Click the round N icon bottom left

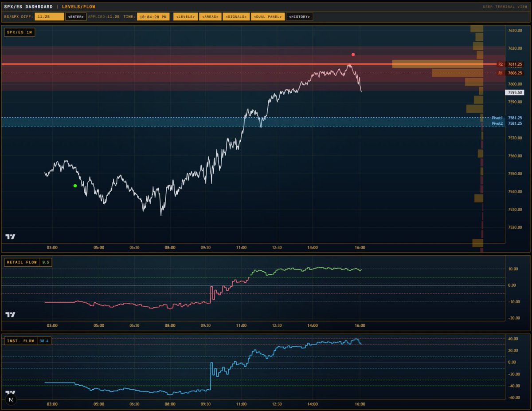(x=11, y=400)
